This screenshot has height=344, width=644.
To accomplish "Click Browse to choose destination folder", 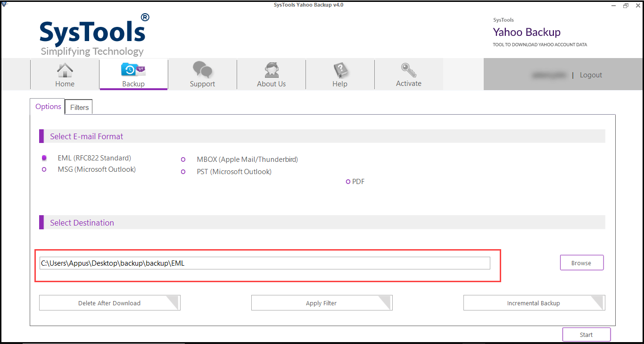I will [x=582, y=263].
